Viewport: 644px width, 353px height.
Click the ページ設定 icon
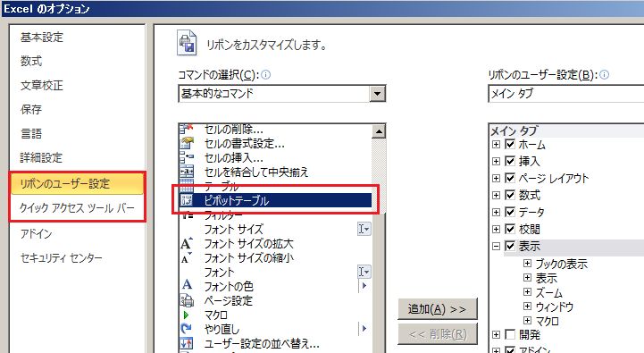(x=187, y=300)
